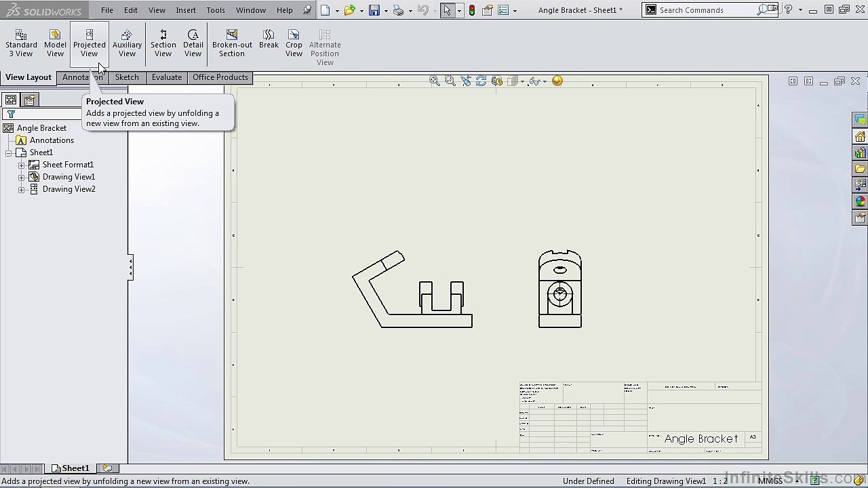Insert a Model View
Viewport: 868px width, 488px height.
click(55, 44)
